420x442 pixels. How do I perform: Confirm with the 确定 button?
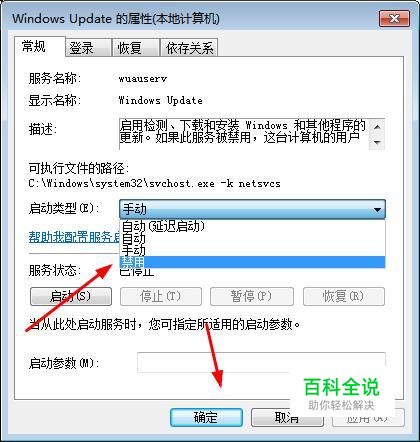(206, 417)
